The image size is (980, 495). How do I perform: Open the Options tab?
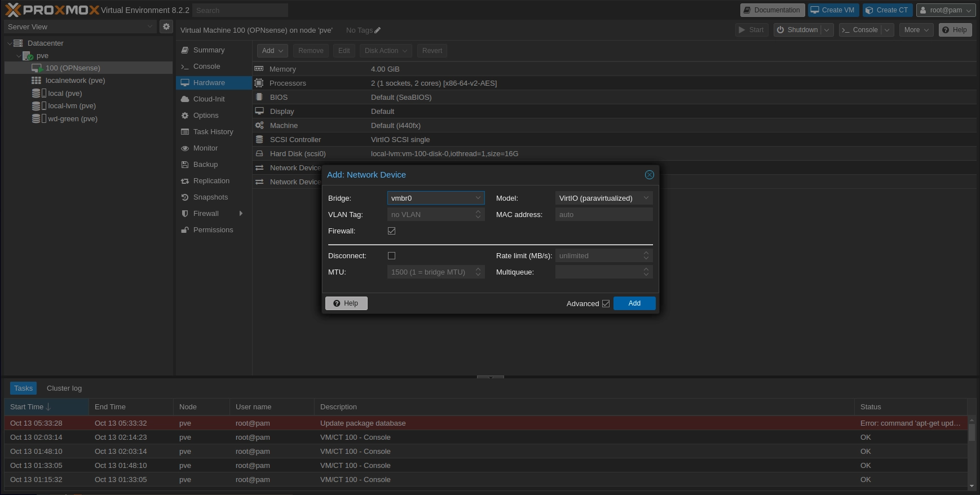[214, 116]
